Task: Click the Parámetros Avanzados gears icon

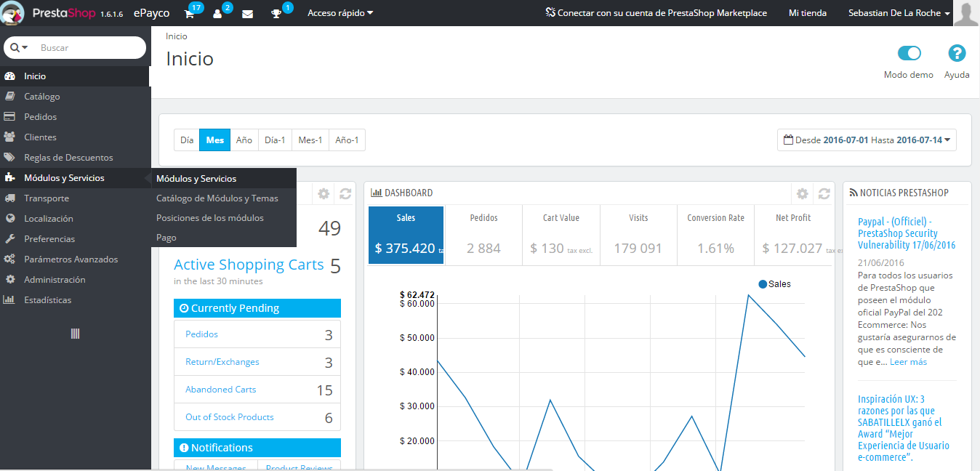Action: [x=9, y=259]
